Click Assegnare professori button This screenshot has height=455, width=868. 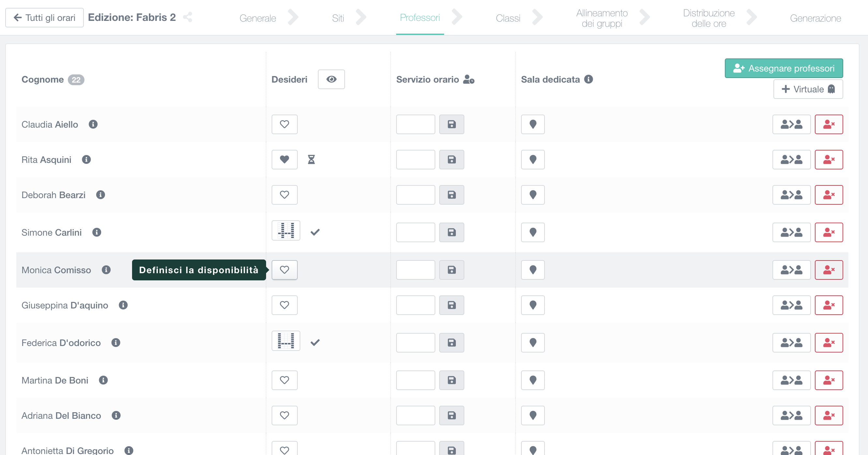click(x=784, y=69)
